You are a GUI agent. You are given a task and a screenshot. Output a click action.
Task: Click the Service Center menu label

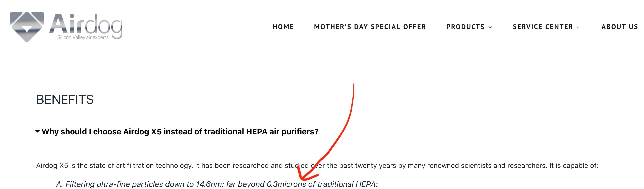coord(543,27)
